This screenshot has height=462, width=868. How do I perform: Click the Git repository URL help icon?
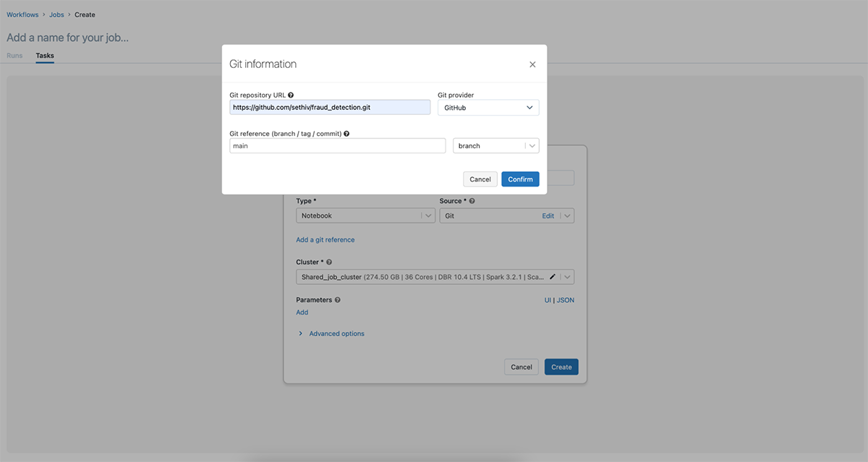coord(291,95)
